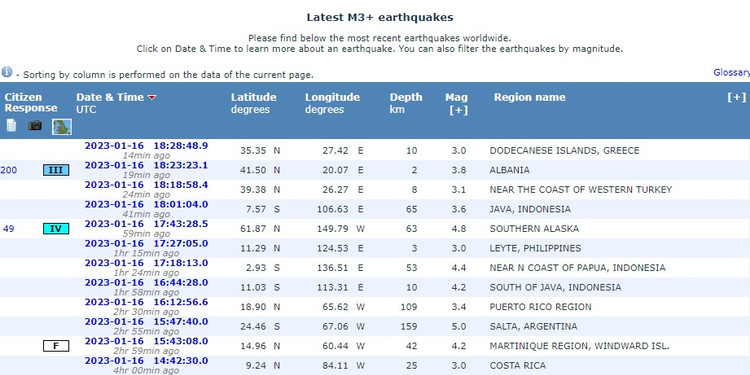Sort table by Latitude column header
Screen dimensions: 750x375
pos(254,97)
